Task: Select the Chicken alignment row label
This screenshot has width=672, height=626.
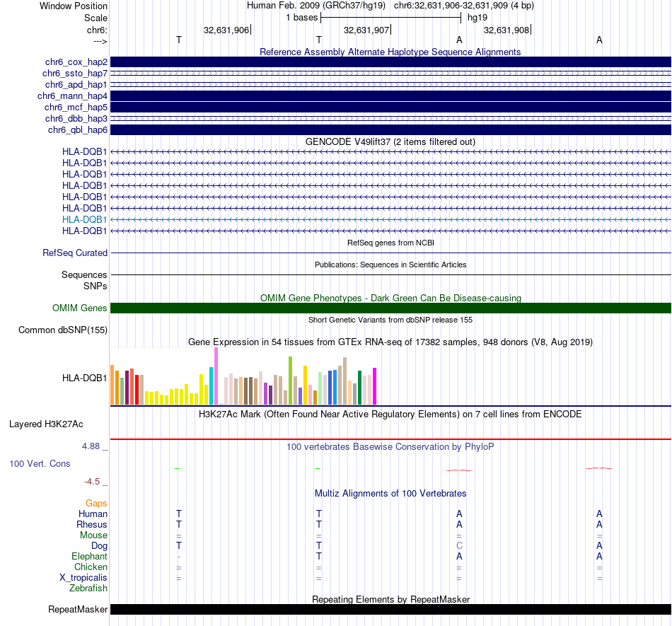Action: pyautogui.click(x=91, y=567)
